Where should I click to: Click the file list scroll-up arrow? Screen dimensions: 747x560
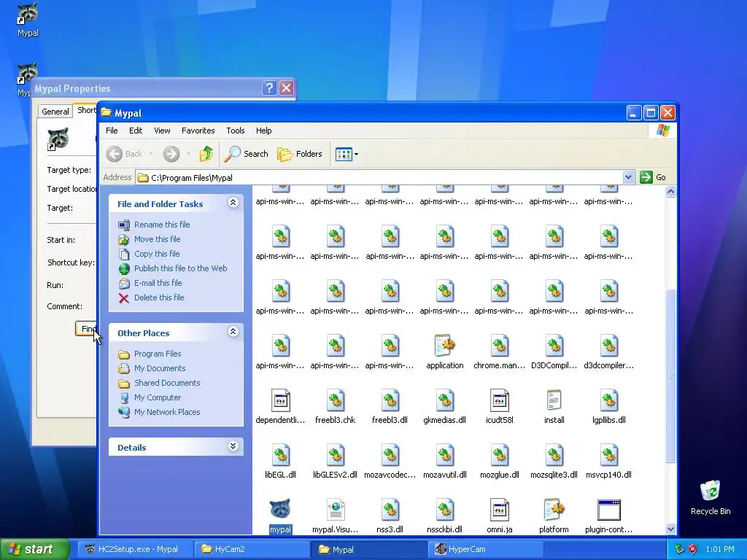pyautogui.click(x=671, y=192)
